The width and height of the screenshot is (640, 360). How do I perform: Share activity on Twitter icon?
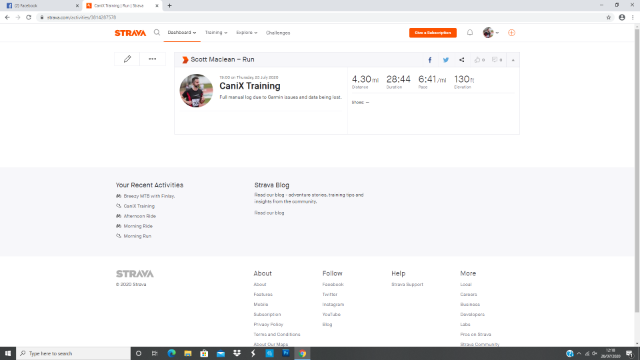click(446, 60)
